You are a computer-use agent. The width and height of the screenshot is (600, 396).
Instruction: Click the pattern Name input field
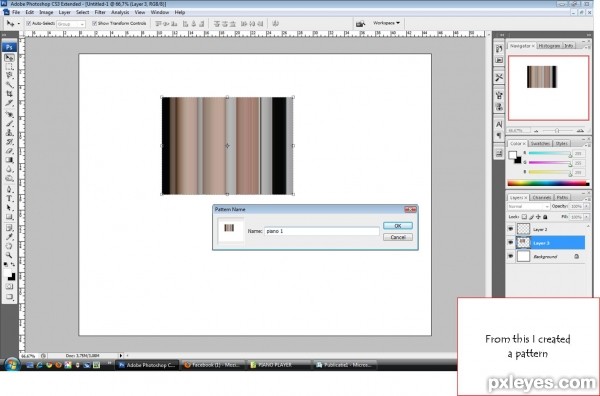point(321,231)
